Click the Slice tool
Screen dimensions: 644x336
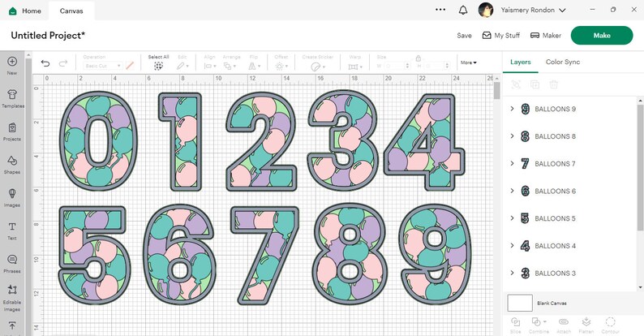(x=516, y=325)
